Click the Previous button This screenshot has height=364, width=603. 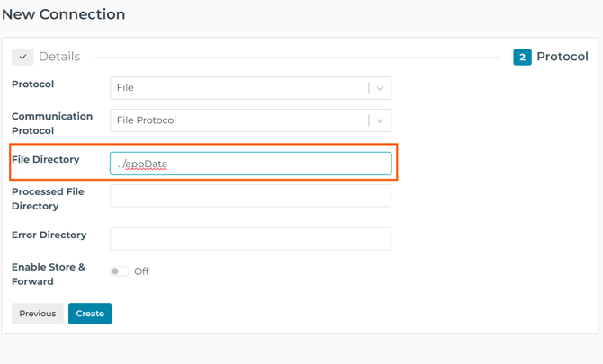(37, 314)
